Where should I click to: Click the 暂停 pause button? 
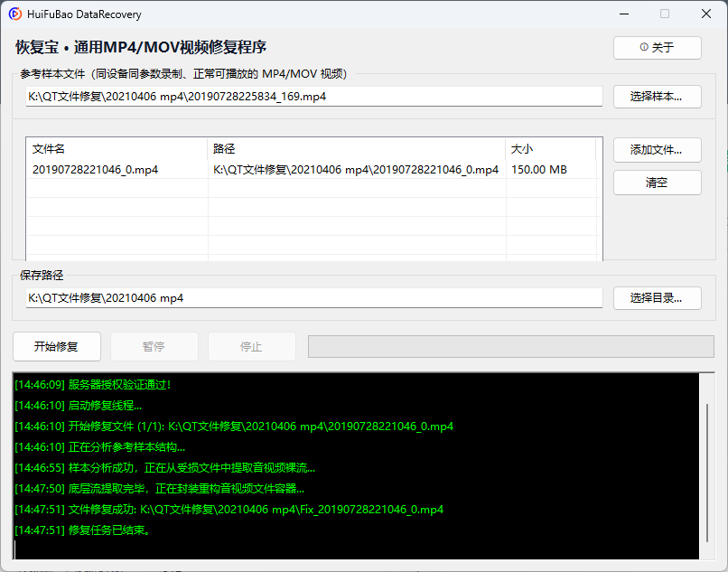coord(154,347)
